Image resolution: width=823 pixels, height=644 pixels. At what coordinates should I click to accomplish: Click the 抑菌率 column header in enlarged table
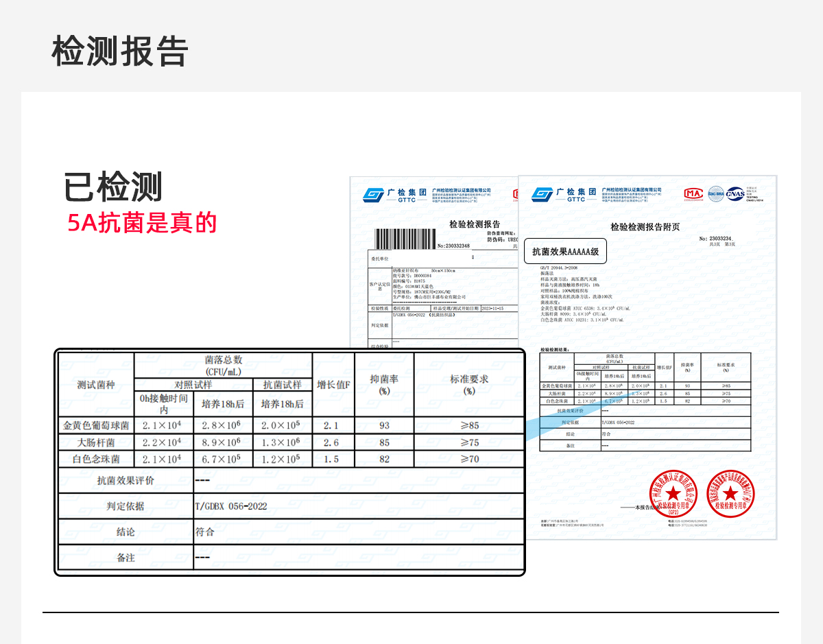coord(384,384)
